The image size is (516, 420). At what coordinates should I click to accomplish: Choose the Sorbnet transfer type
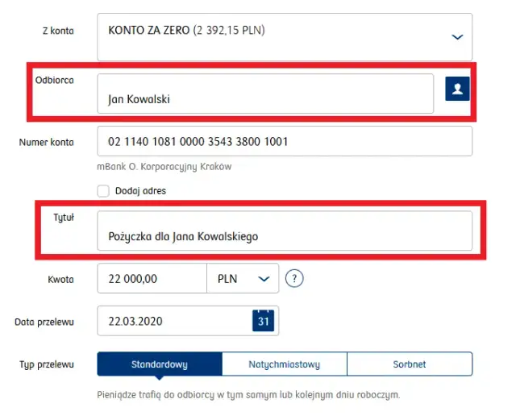[x=410, y=364]
